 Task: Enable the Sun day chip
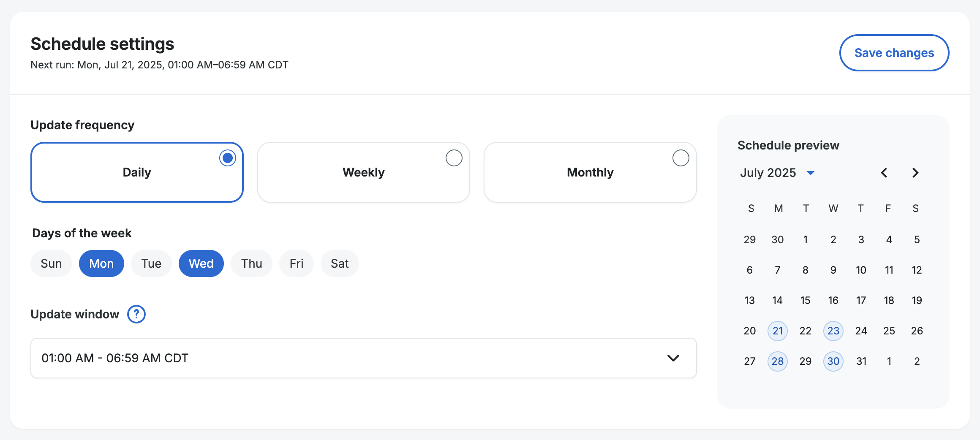click(x=51, y=263)
